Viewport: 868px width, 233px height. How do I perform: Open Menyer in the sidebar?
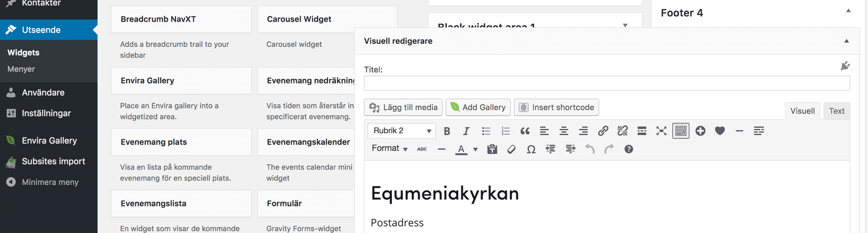pyautogui.click(x=21, y=69)
